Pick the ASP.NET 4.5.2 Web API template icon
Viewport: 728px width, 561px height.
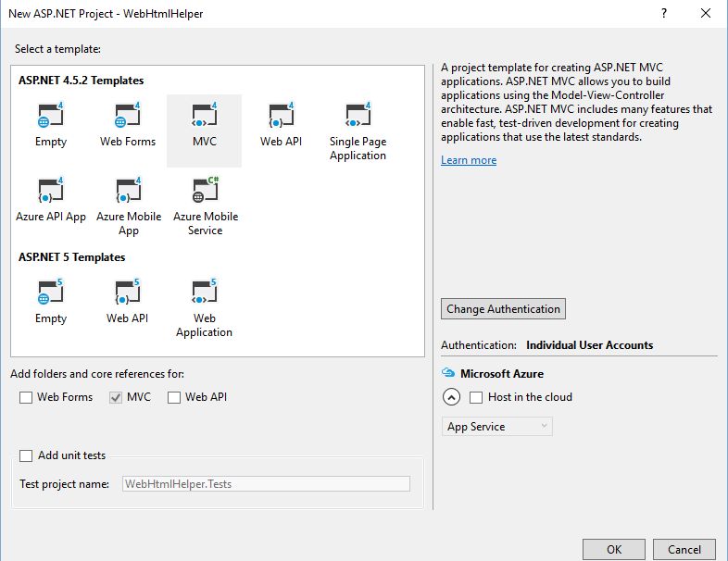point(282,115)
